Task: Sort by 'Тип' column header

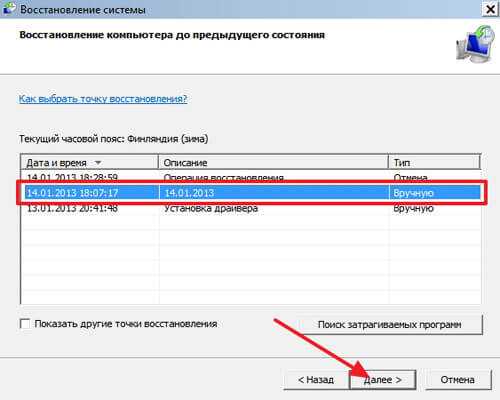Action: (x=434, y=163)
